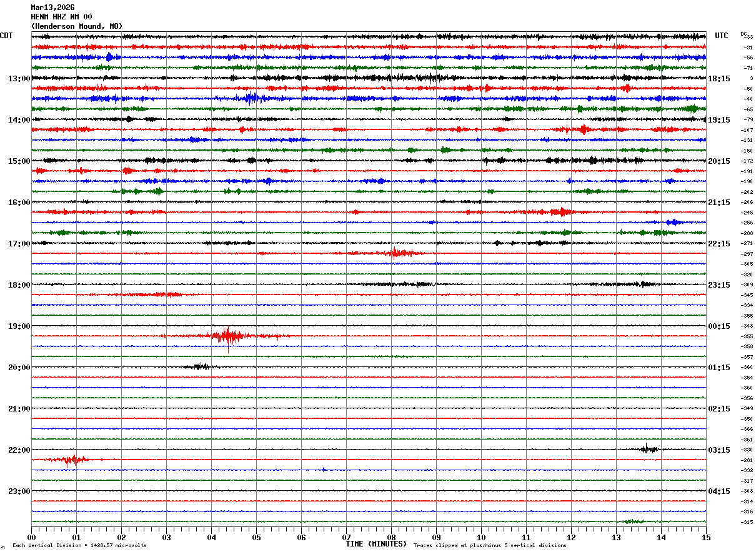Select the DC offset value '-288'
This screenshot has width=756, height=554.
pos(747,233)
